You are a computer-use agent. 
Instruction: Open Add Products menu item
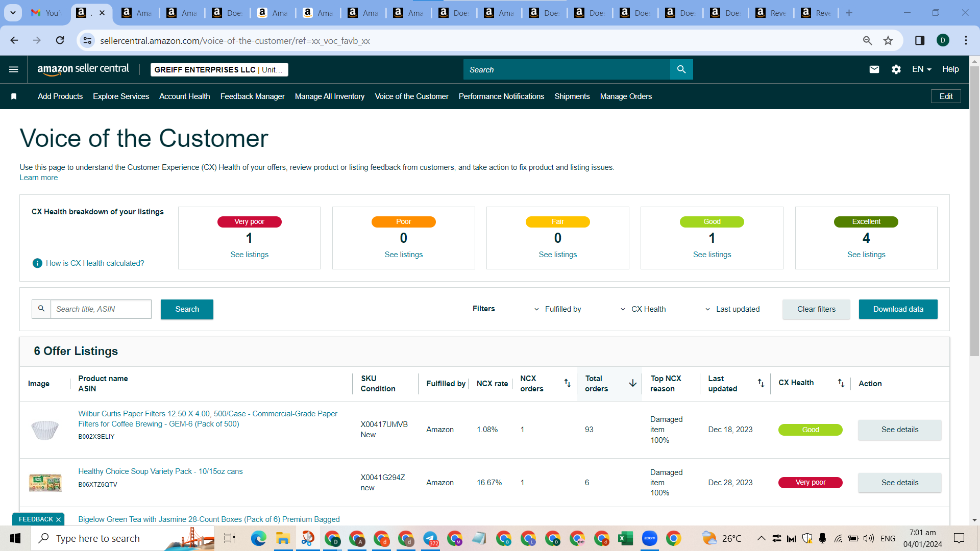click(60, 96)
